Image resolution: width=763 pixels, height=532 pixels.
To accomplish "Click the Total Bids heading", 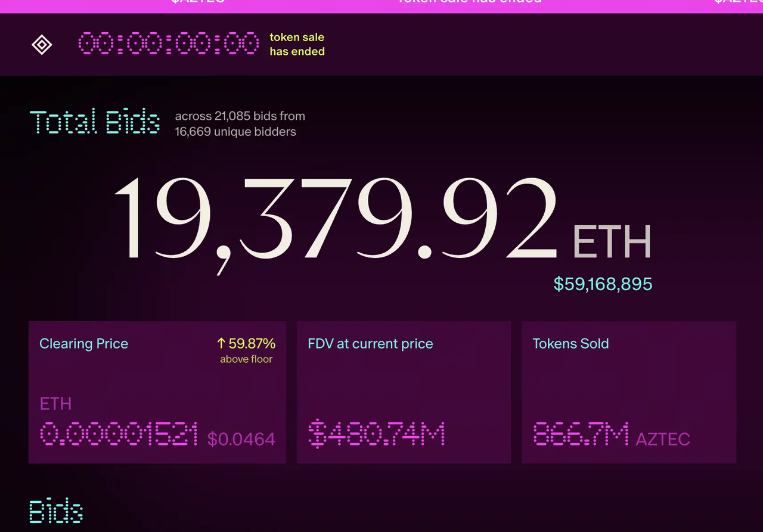I will pyautogui.click(x=95, y=122).
